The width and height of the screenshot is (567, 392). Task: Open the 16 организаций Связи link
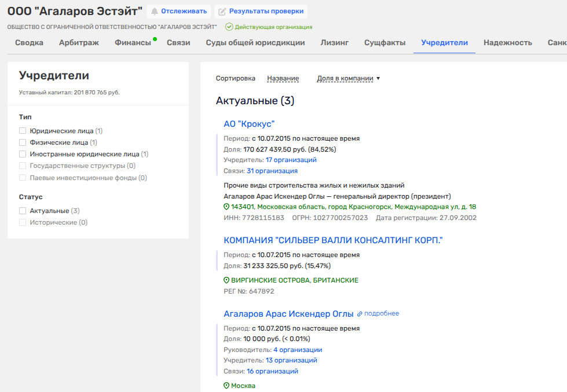272,371
